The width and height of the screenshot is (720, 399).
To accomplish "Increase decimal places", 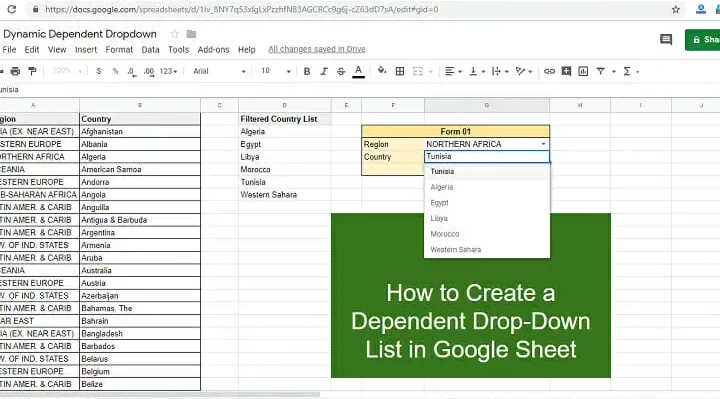I will [149, 72].
